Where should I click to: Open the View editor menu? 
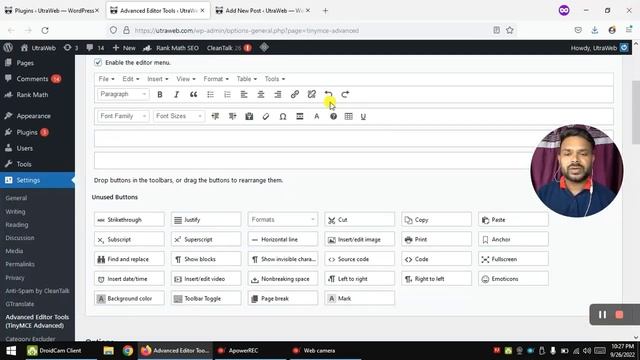click(186, 79)
